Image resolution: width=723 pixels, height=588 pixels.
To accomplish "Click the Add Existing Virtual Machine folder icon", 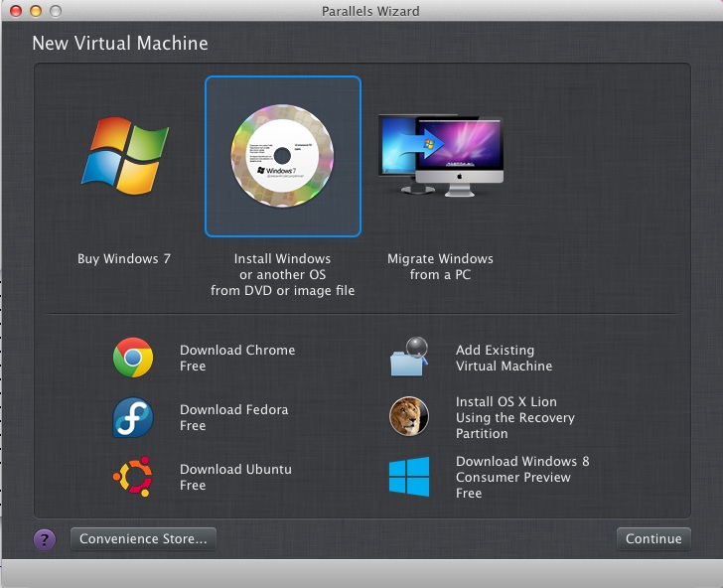I will pyautogui.click(x=409, y=357).
